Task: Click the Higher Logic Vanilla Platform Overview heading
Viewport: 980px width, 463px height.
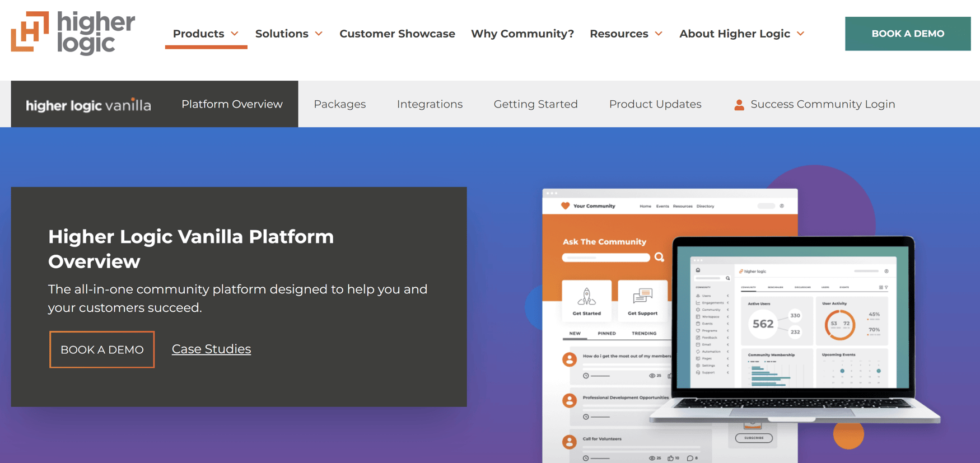Action: pyautogui.click(x=191, y=249)
